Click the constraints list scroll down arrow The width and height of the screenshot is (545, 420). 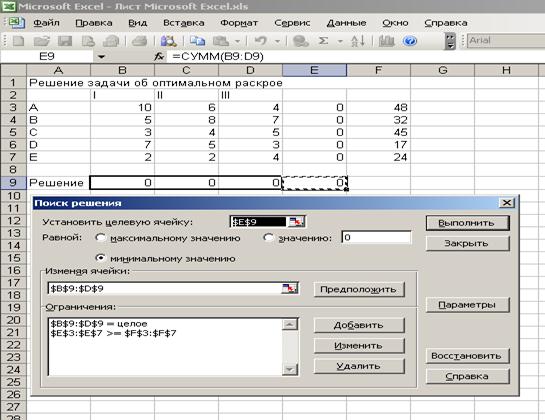tap(290, 369)
